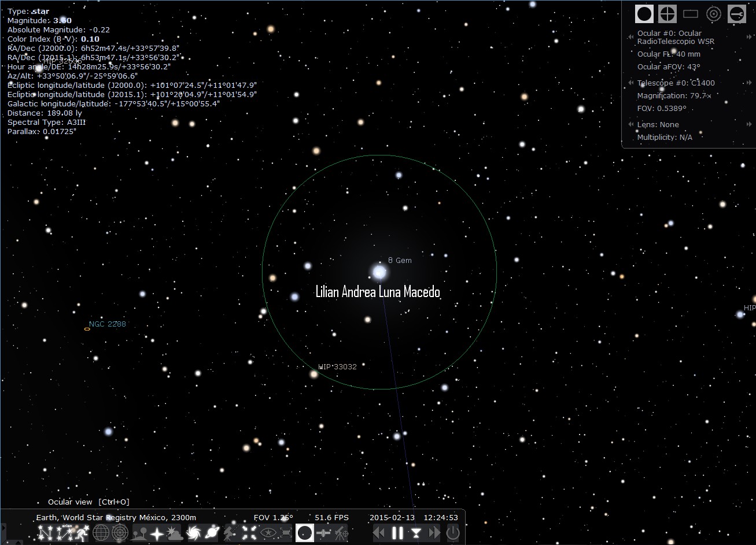Viewport: 756px width, 545px height.
Task: Select previous telescope arrow
Action: click(x=630, y=83)
